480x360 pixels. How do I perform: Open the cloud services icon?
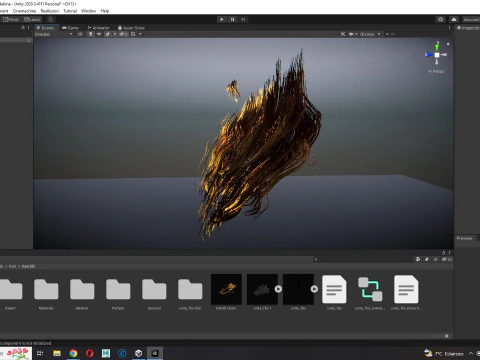[x=454, y=19]
